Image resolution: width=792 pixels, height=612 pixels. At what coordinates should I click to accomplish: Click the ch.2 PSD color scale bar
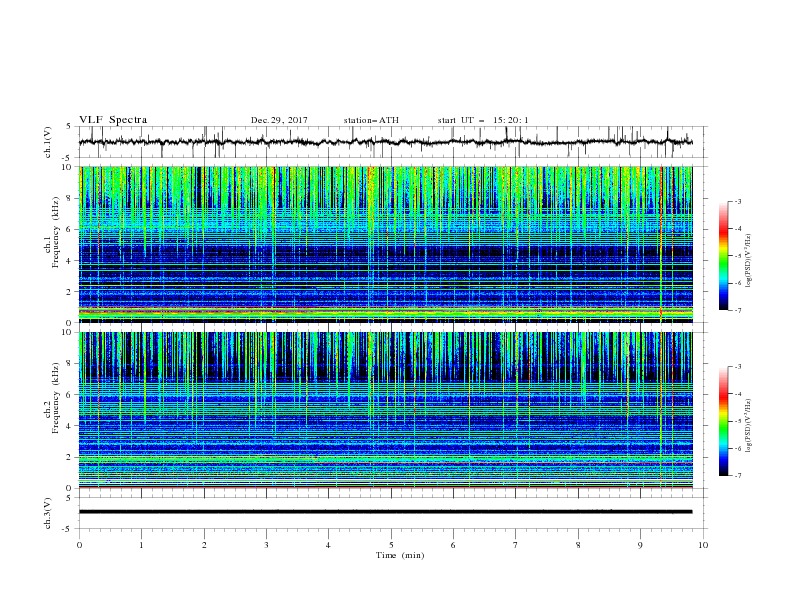coord(723,421)
